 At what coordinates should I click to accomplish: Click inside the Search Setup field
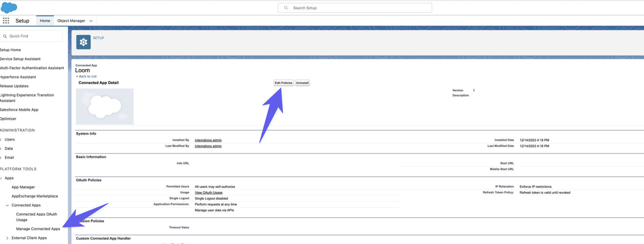click(350, 8)
